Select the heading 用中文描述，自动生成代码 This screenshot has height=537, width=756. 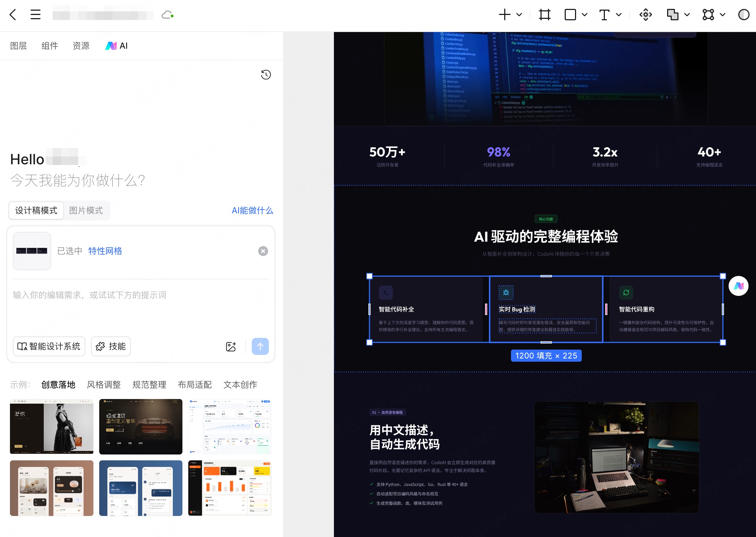coord(405,437)
